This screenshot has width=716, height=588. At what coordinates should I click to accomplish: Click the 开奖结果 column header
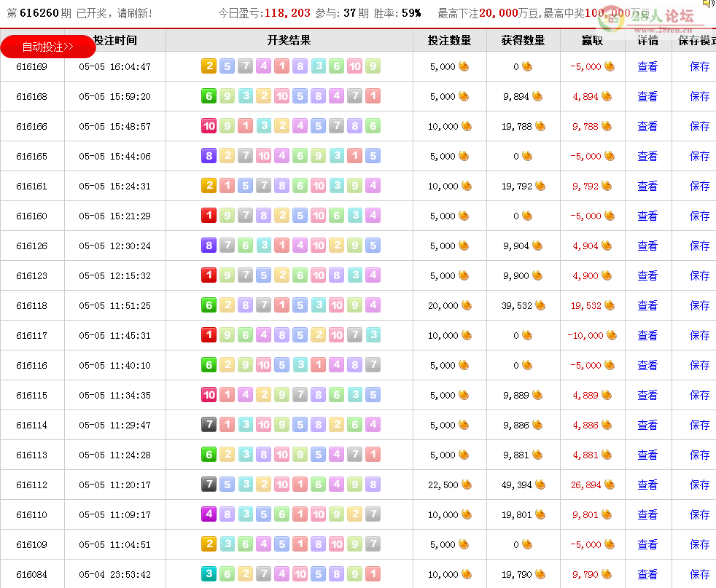[x=289, y=41]
